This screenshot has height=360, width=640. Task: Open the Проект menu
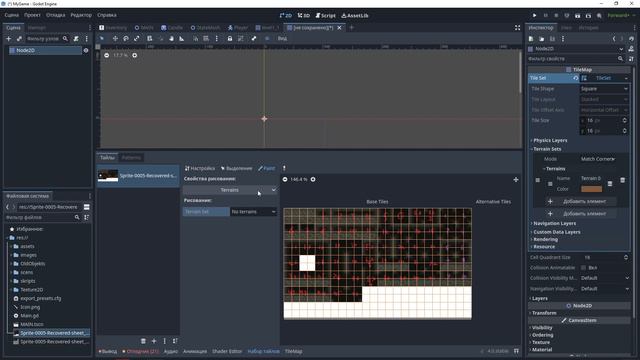pyautogui.click(x=32, y=15)
